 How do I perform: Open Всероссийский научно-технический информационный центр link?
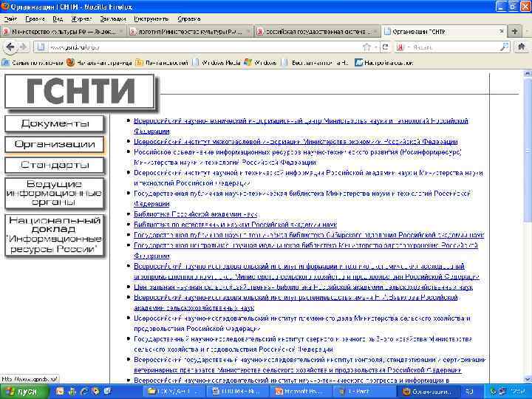tap(301, 126)
